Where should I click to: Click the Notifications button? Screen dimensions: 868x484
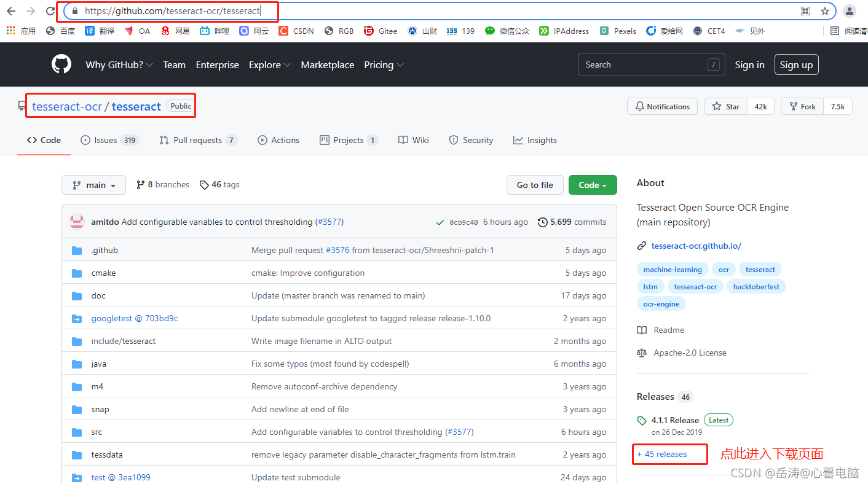[662, 106]
